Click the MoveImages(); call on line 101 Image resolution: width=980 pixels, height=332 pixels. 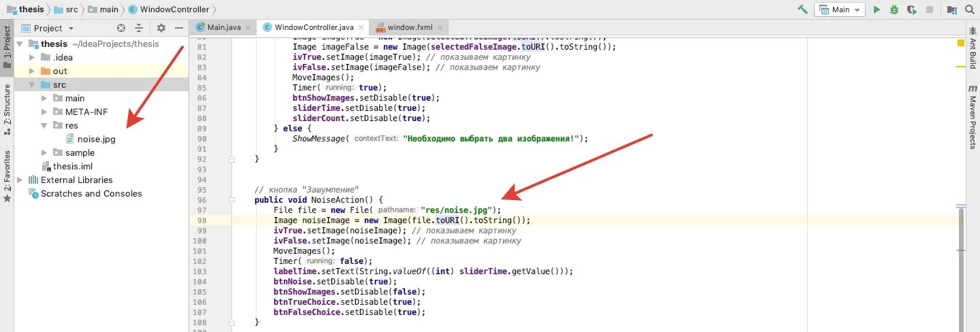(x=304, y=251)
